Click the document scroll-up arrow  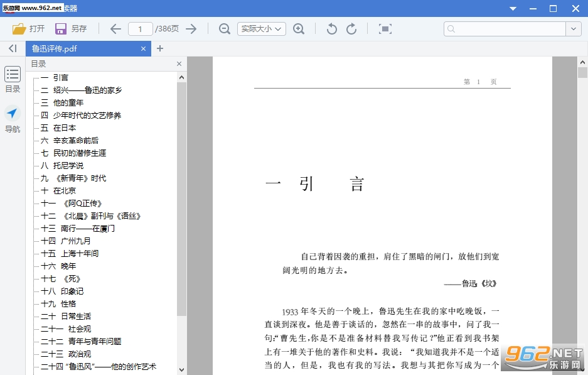(x=582, y=62)
